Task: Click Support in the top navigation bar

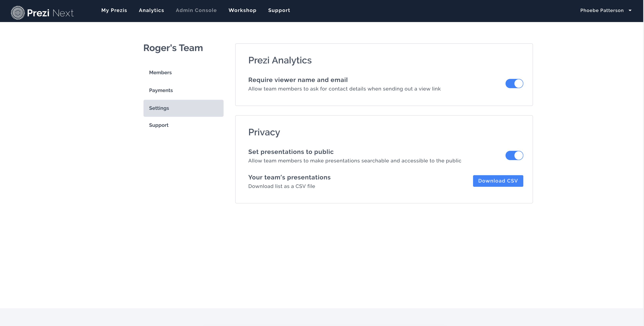Action: click(279, 10)
